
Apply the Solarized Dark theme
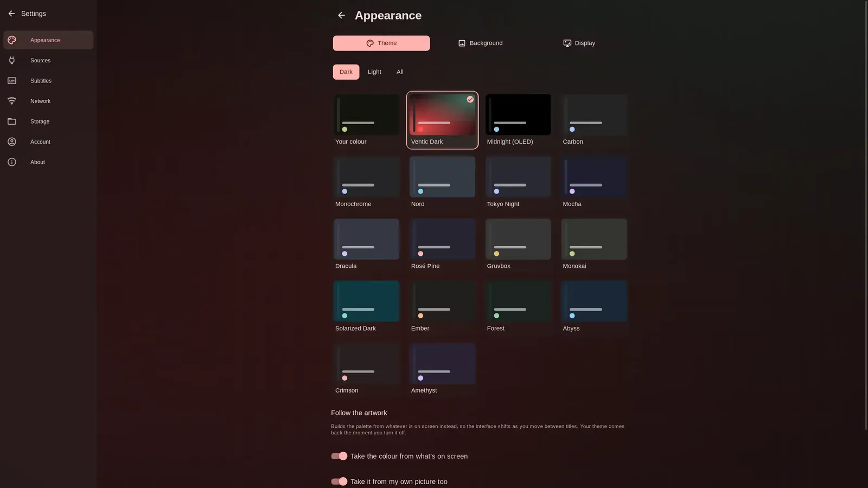[x=366, y=306]
